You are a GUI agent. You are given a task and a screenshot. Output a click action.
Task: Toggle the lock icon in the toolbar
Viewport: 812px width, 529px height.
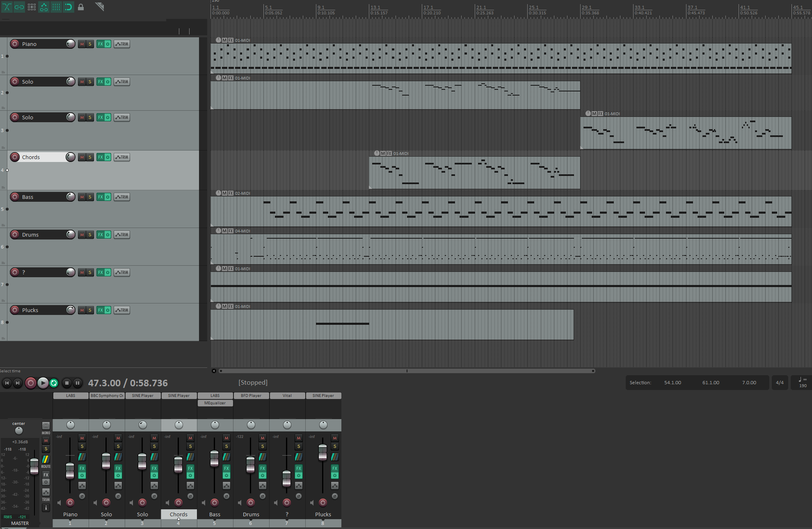pyautogui.click(x=81, y=7)
